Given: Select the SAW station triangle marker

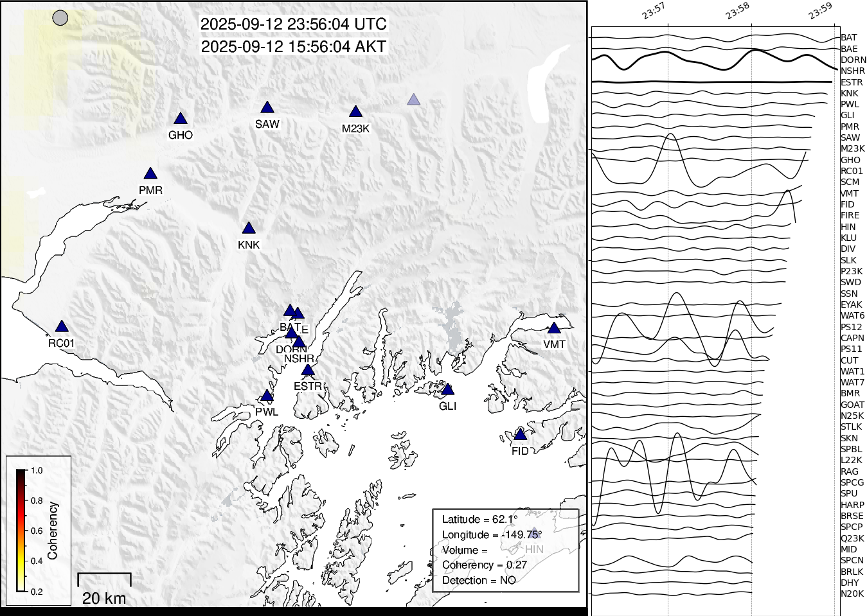Looking at the screenshot, I should coord(267,108).
